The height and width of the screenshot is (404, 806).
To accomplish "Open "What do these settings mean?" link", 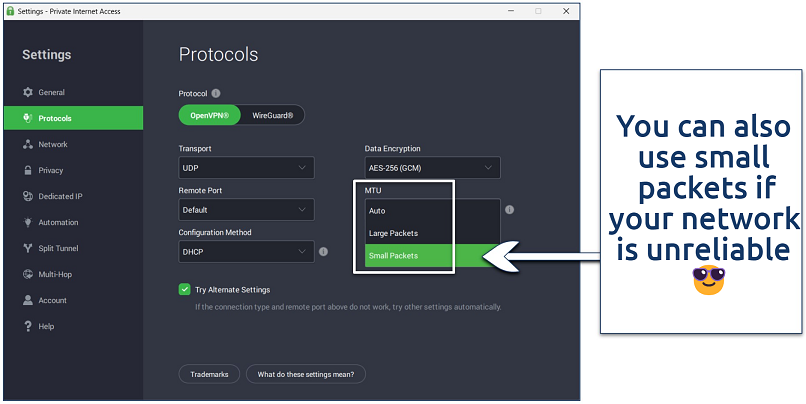I will 306,374.
